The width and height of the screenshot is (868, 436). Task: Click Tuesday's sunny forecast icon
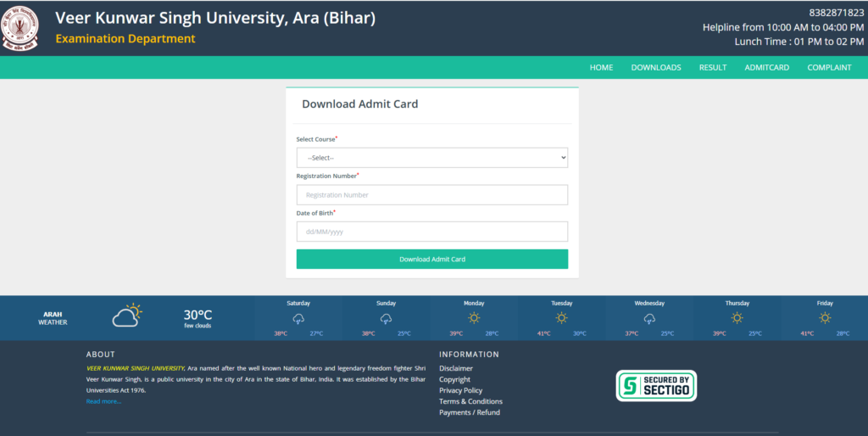click(x=561, y=318)
